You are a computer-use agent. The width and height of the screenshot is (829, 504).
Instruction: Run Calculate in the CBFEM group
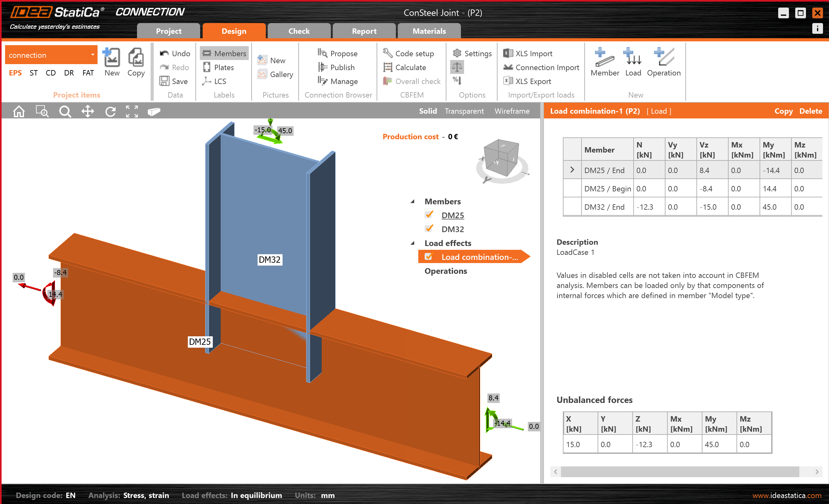(x=410, y=67)
